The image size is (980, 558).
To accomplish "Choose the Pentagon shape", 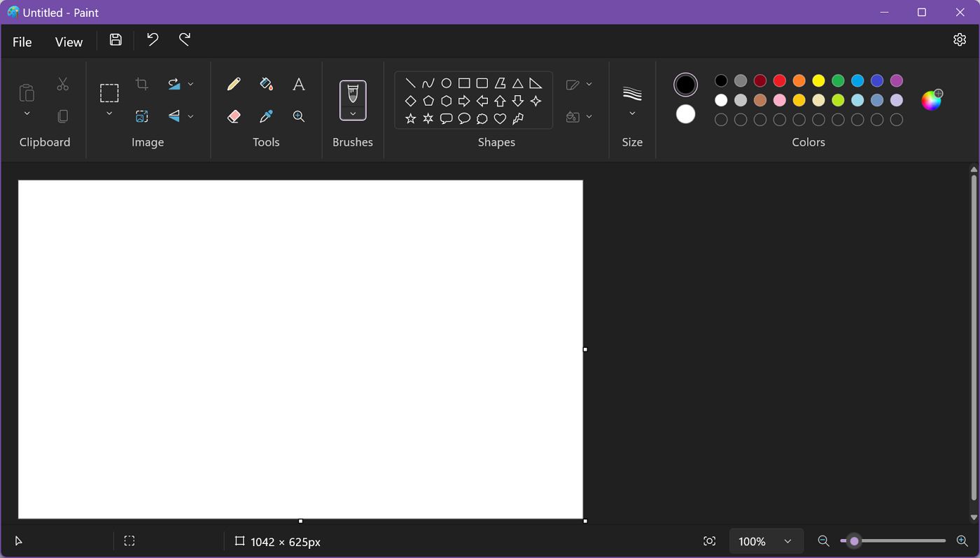I will 428,101.
